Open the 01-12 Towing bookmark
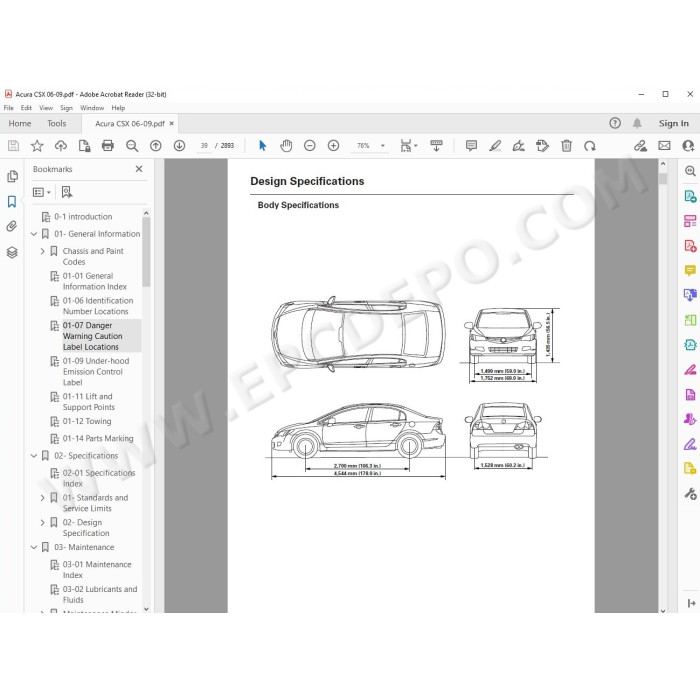 [87, 421]
